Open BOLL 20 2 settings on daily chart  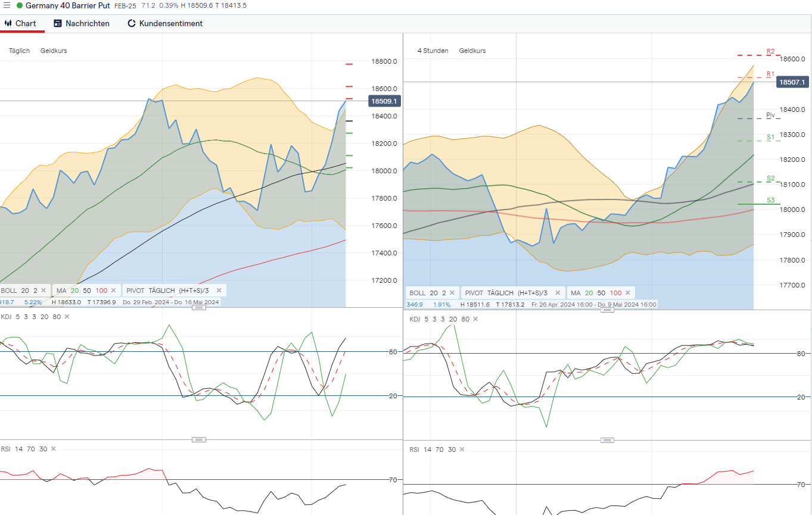click(x=19, y=291)
